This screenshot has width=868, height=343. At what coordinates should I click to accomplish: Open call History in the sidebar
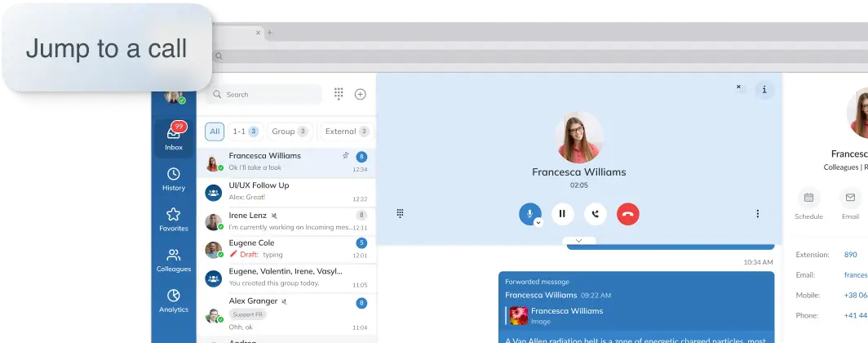173,179
